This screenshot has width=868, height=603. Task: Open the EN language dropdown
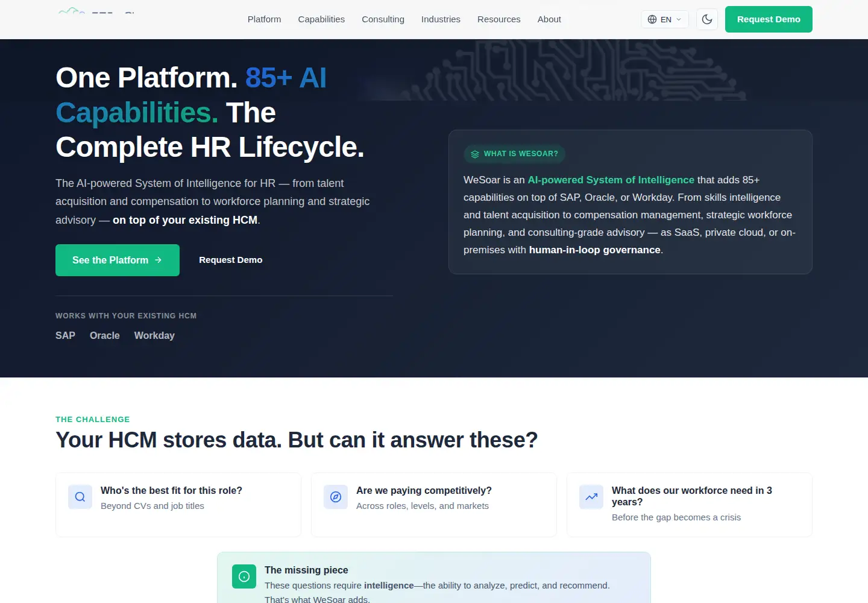665,19
